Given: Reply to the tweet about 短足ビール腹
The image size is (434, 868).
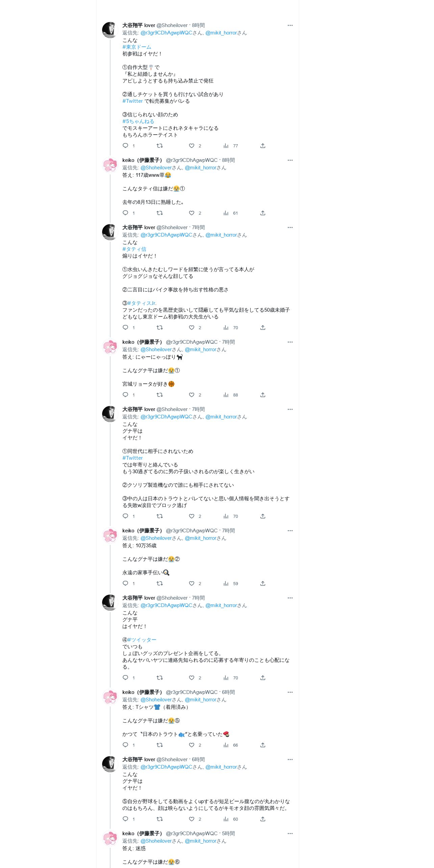Looking at the screenshot, I should click(x=125, y=819).
